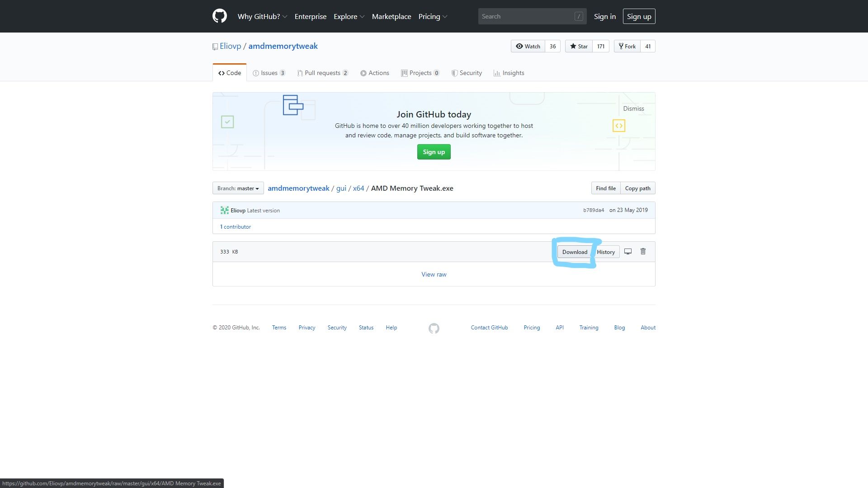
Task: Dismiss the Join GitHub today banner
Action: (x=633, y=108)
